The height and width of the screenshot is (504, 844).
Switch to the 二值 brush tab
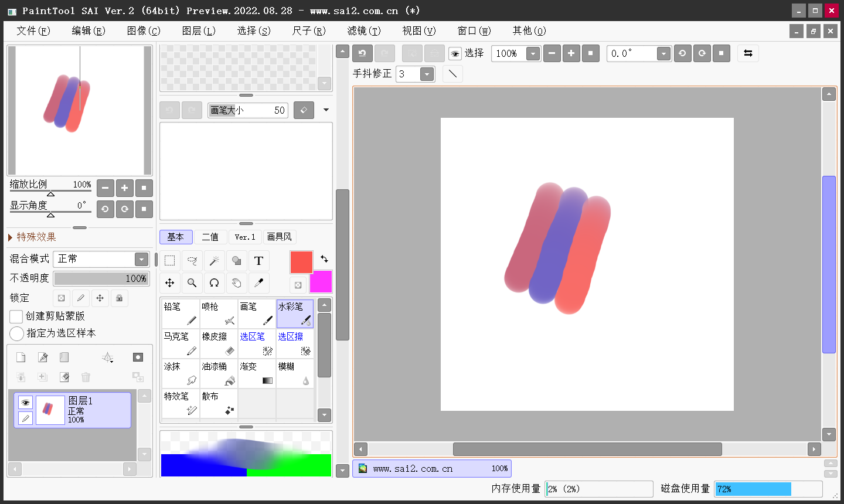point(210,237)
